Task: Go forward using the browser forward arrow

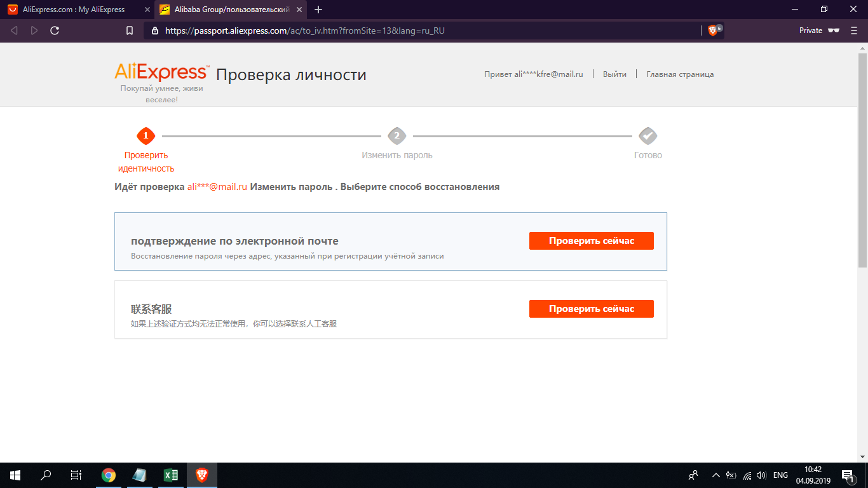Action: (x=34, y=30)
